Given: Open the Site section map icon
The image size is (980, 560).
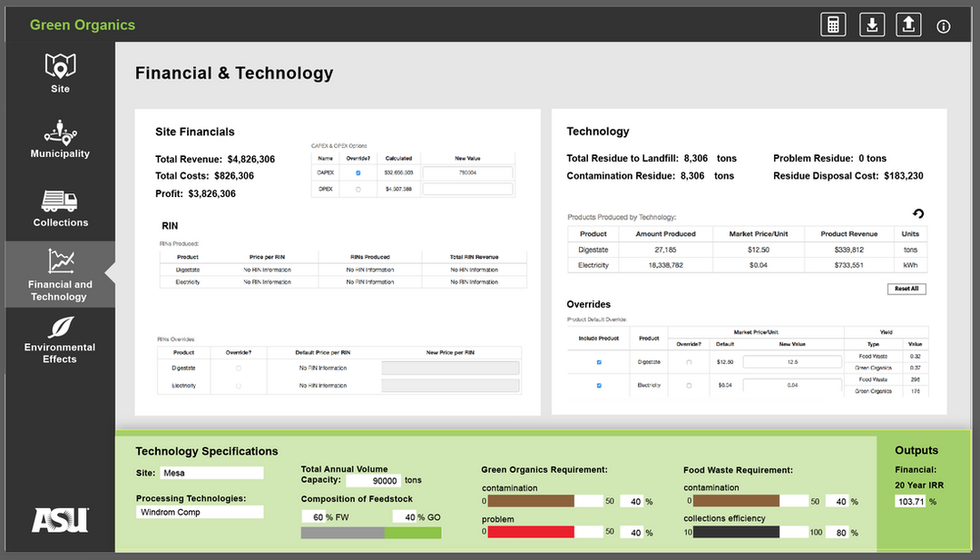Looking at the screenshot, I should pos(60,66).
